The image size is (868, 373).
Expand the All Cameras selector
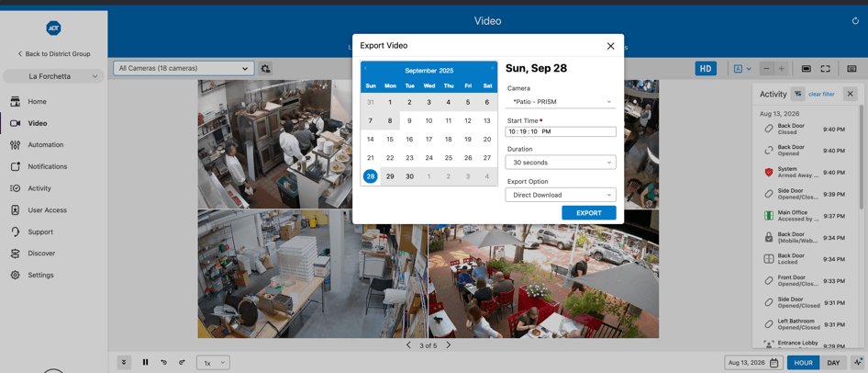click(184, 68)
